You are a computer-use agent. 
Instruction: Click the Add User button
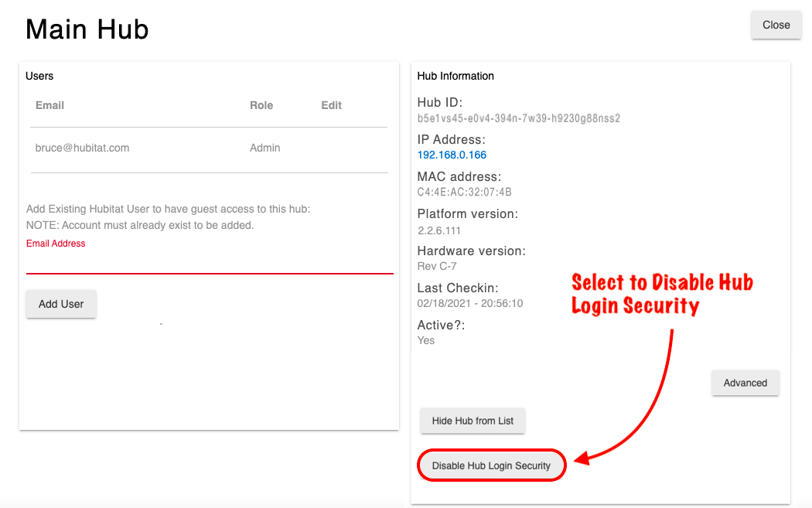pos(60,303)
